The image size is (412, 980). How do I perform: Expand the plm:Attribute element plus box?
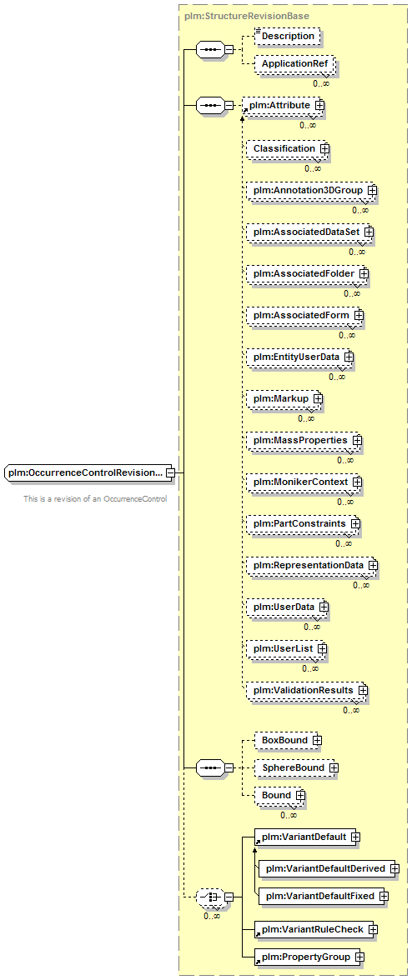point(320,106)
